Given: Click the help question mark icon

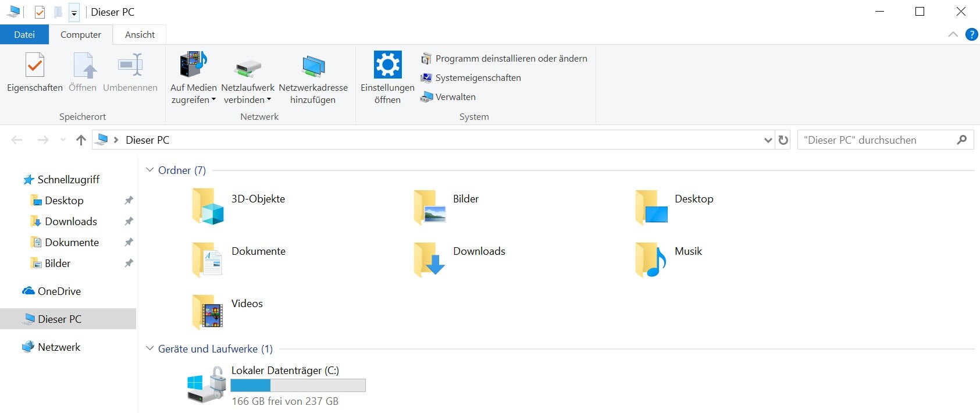Looking at the screenshot, I should pos(971,34).
